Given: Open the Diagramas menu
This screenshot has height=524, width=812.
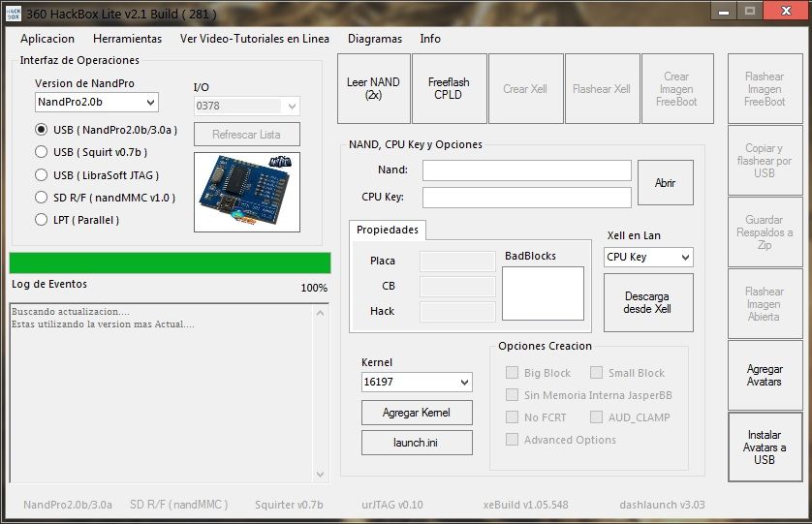Looking at the screenshot, I should click(x=375, y=39).
